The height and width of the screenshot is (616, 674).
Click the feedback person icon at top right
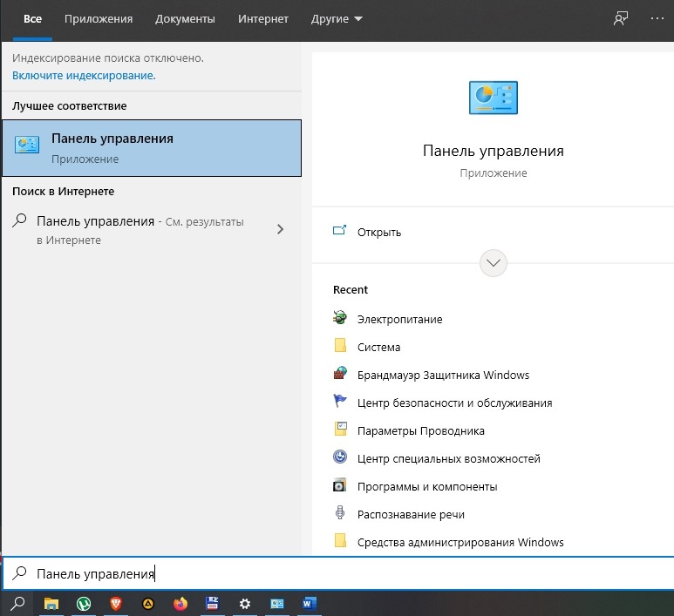click(620, 18)
